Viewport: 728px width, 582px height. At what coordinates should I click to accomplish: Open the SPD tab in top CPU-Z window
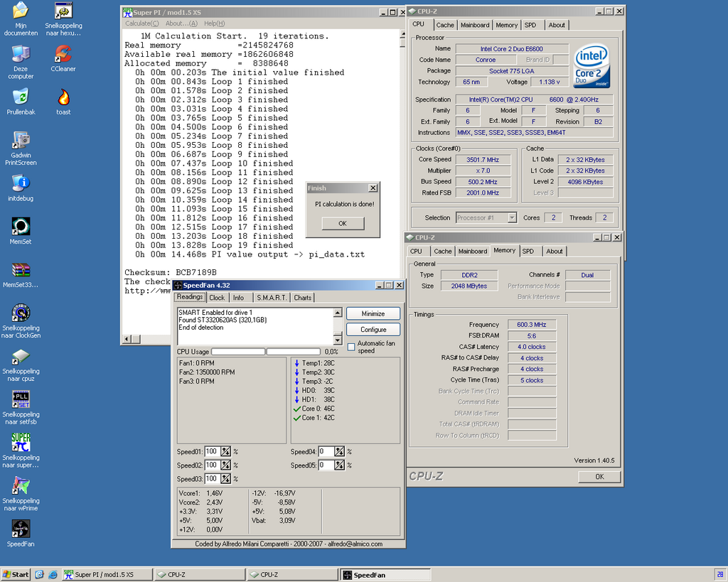(x=530, y=25)
